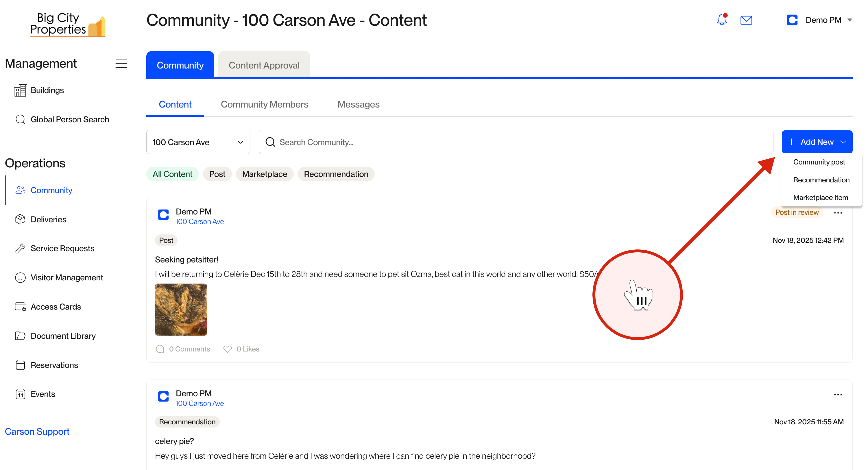The height and width of the screenshot is (470, 868).
Task: Click the Seeking petsitter! post title
Action: point(186,260)
